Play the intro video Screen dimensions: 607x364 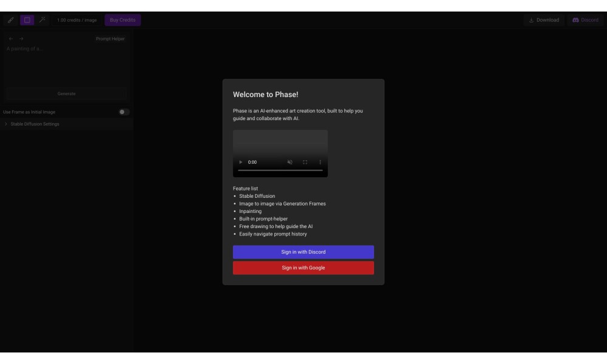coord(240,162)
